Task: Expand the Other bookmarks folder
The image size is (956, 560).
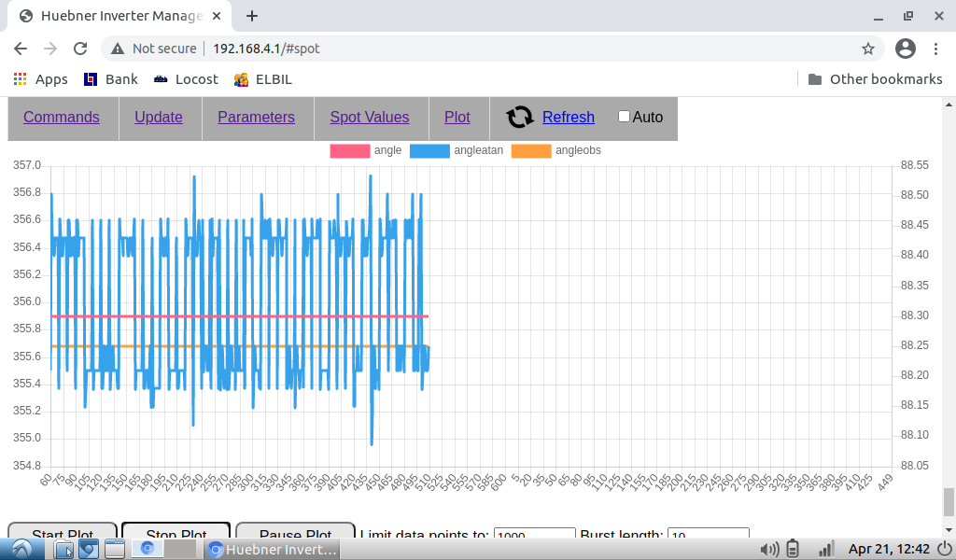Action: click(x=875, y=79)
